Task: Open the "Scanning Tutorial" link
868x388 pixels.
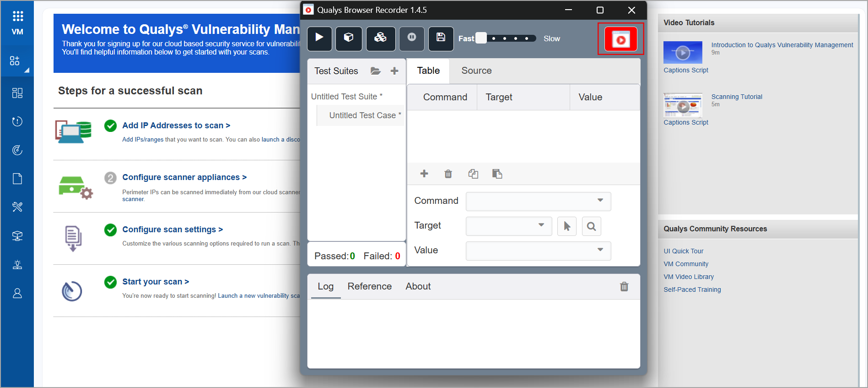Action: pos(737,97)
